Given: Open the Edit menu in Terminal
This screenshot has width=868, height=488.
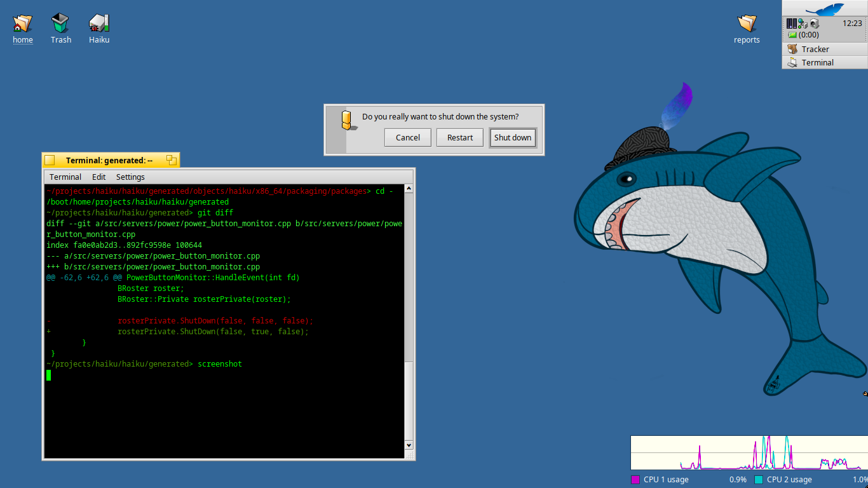Looking at the screenshot, I should pos(98,177).
